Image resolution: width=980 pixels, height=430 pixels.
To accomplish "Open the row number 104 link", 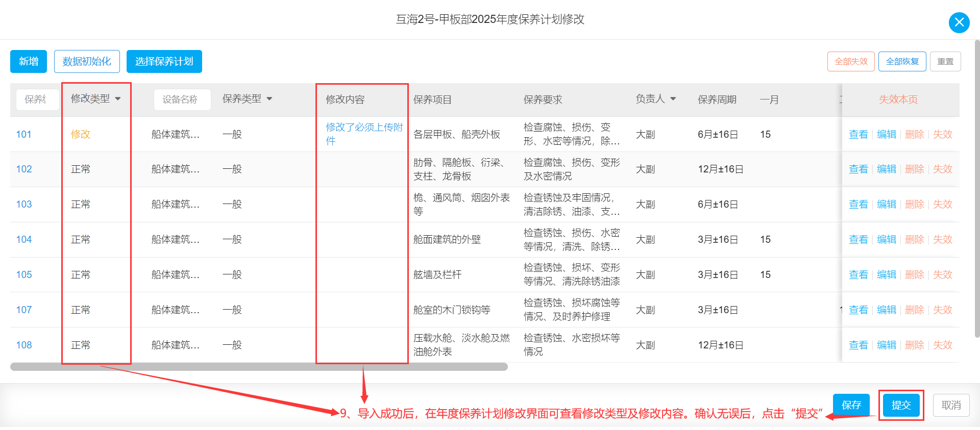I will [24, 239].
